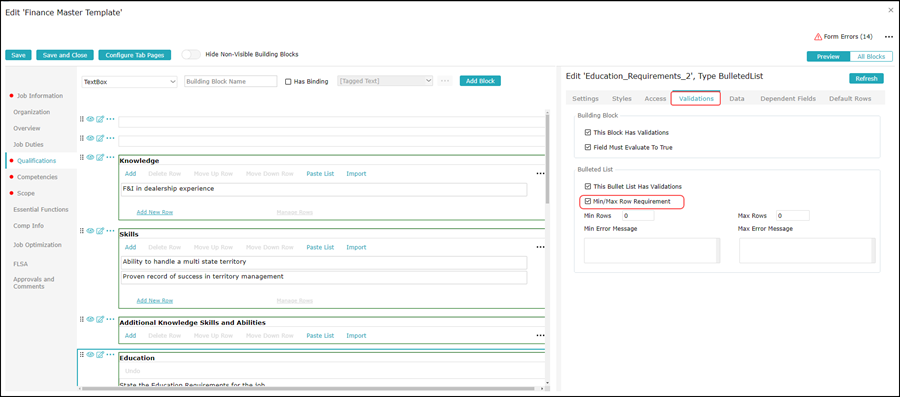Screen dimensions: 900x397
Task: Toggle visibility eye for Knowledge block
Action: pyautogui.click(x=91, y=157)
